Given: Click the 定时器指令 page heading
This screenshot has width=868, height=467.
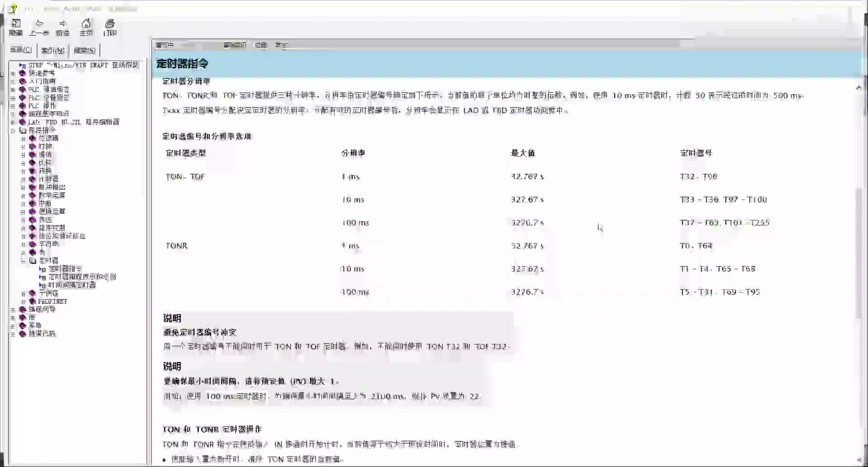Looking at the screenshot, I should tap(182, 64).
